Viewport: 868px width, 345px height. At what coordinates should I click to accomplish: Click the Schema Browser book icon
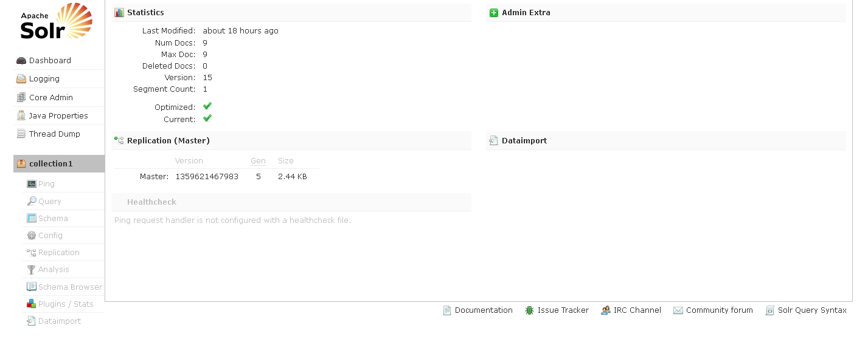tap(32, 287)
